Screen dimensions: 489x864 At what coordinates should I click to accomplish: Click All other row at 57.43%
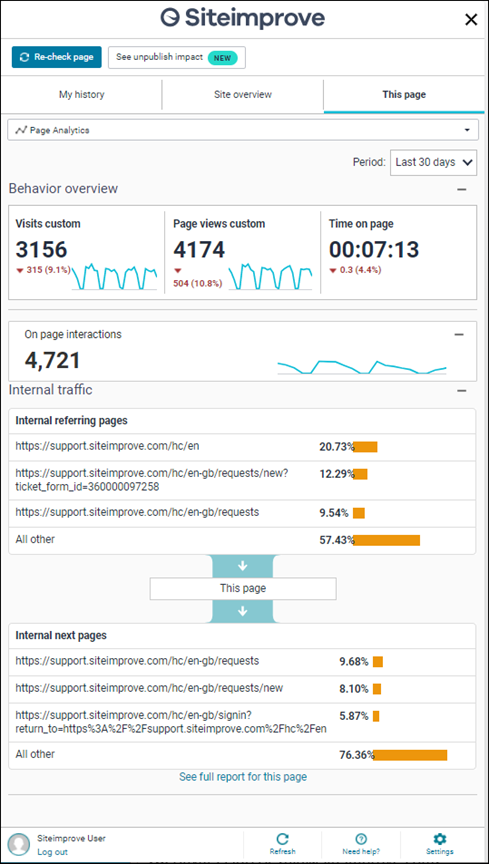pyautogui.click(x=242, y=541)
